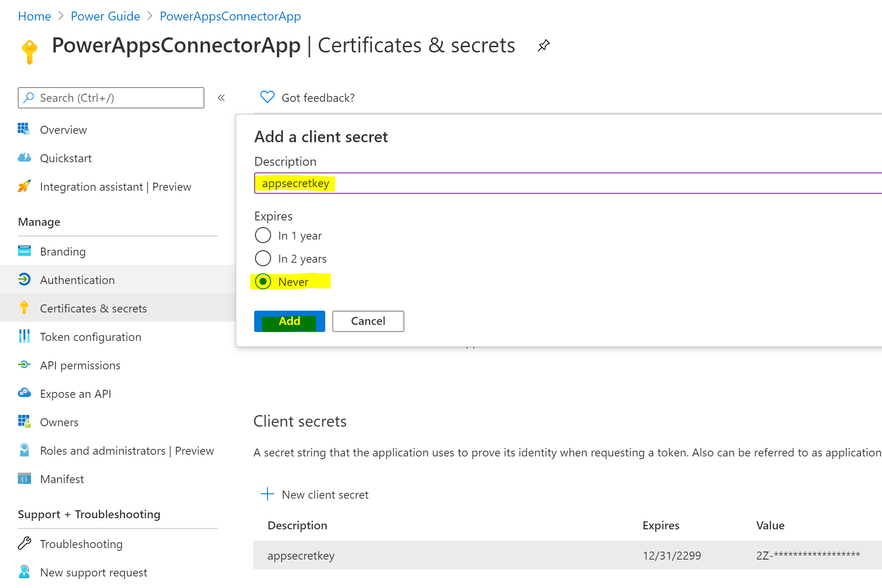This screenshot has width=882, height=588.
Task: Click breadcrumb chevron after Home
Action: coord(61,16)
